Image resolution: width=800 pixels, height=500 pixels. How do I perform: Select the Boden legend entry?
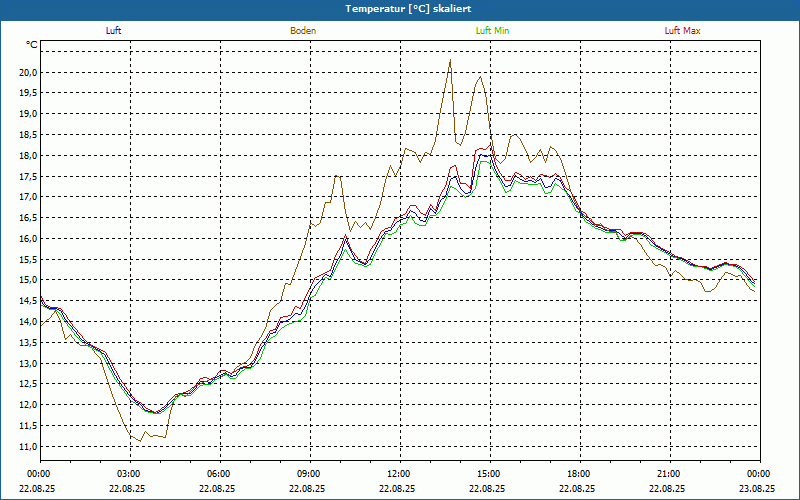point(303,31)
